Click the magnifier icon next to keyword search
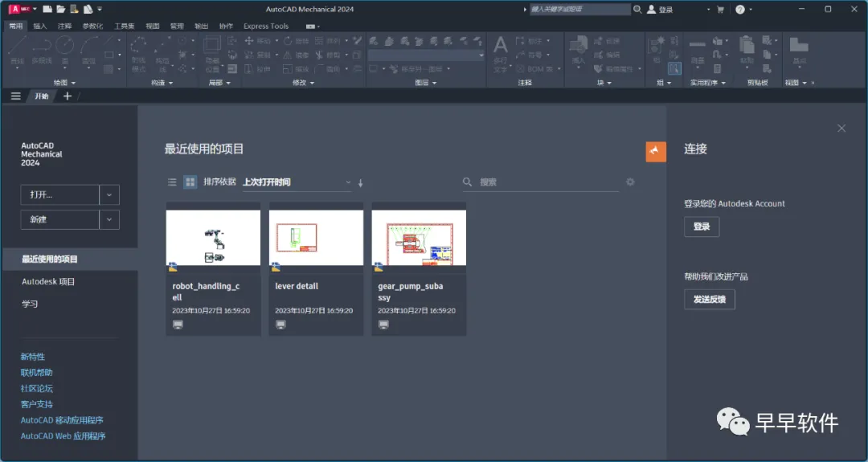The height and width of the screenshot is (462, 868). (637, 10)
